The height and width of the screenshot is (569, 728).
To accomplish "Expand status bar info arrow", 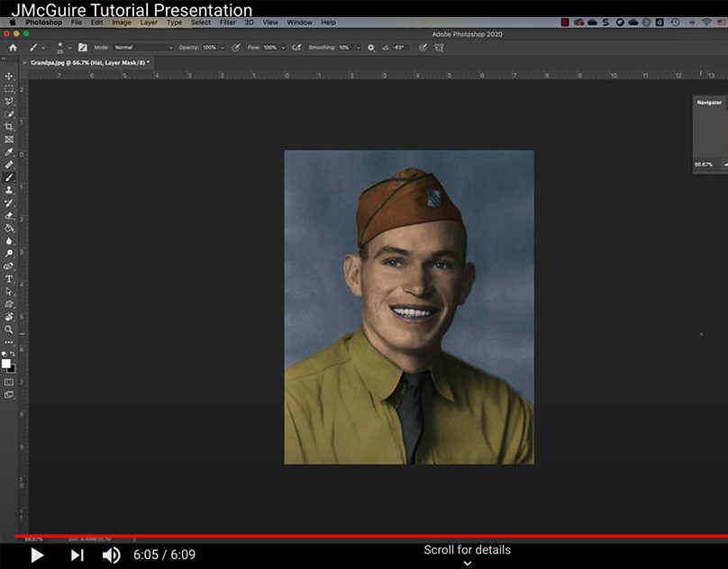I will pos(134,539).
